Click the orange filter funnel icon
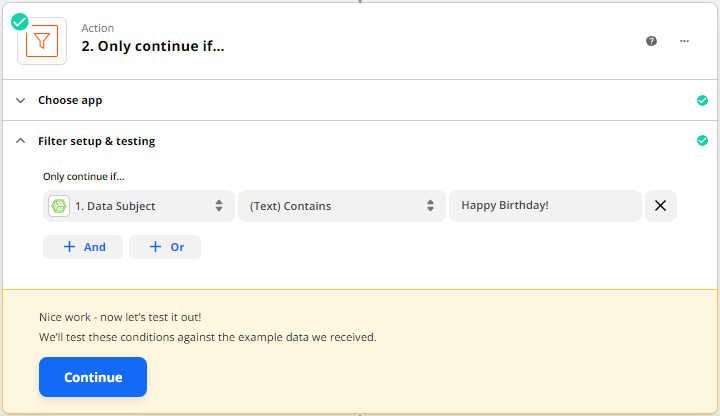 [42, 41]
